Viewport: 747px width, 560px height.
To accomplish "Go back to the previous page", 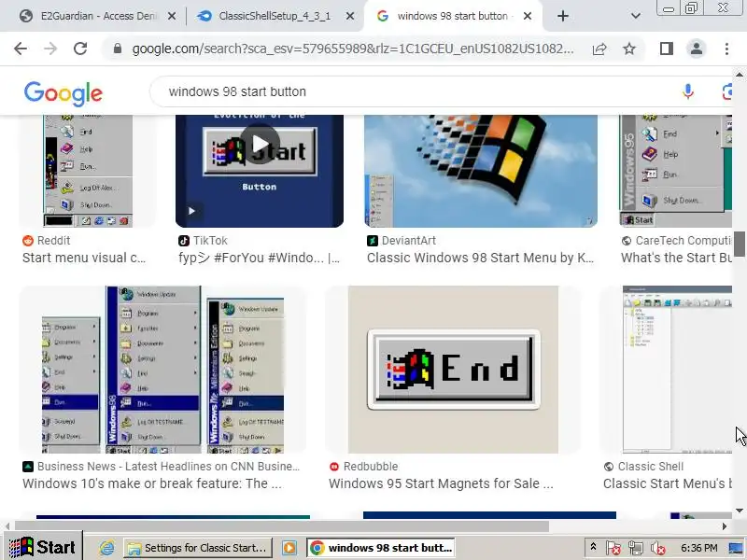I will click(21, 49).
